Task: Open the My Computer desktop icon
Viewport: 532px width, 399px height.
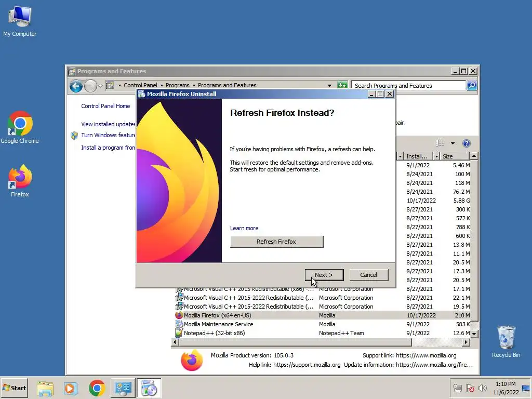Action: 20,21
